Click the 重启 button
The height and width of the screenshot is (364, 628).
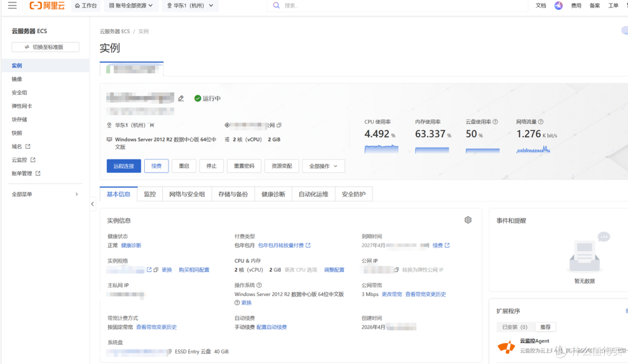coord(184,166)
